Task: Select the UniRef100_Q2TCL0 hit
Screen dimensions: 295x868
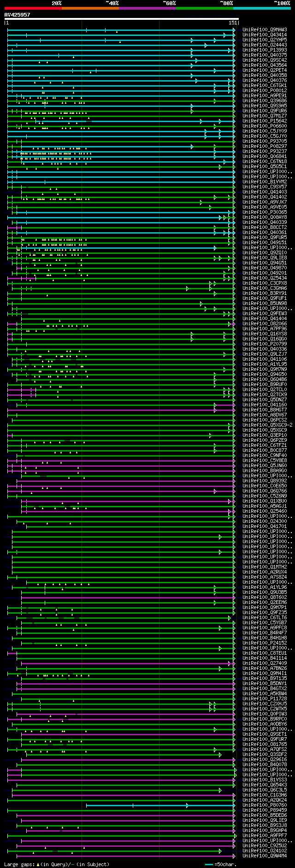Action: point(265,389)
